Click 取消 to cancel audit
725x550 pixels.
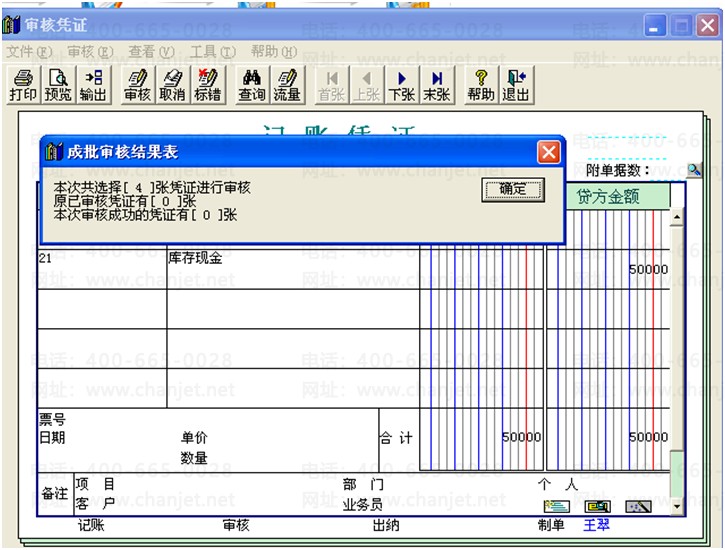(x=172, y=85)
